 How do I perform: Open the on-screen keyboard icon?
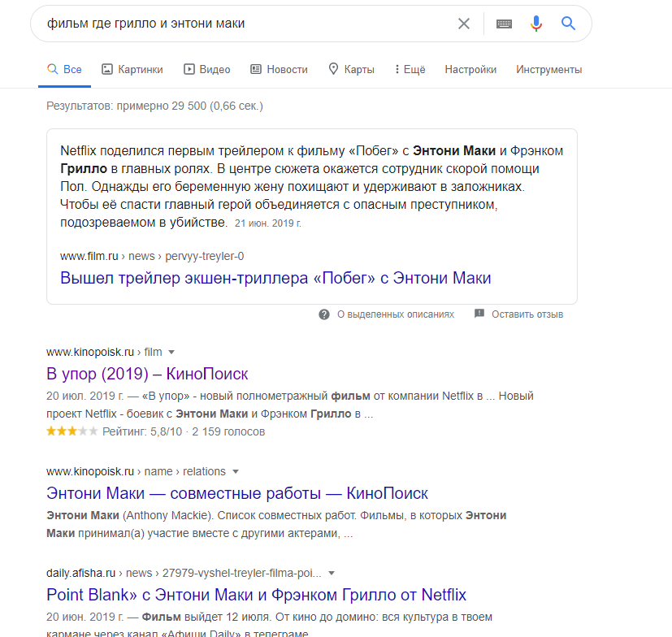[x=504, y=24]
